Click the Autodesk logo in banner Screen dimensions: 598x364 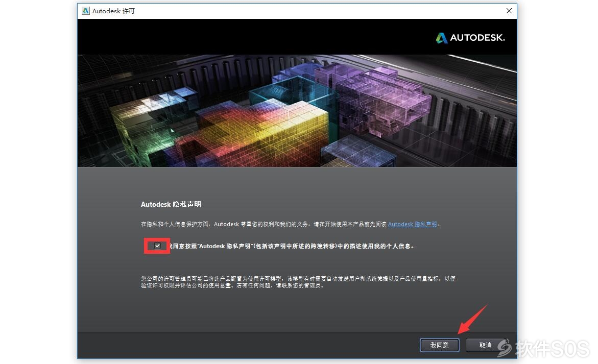point(470,38)
